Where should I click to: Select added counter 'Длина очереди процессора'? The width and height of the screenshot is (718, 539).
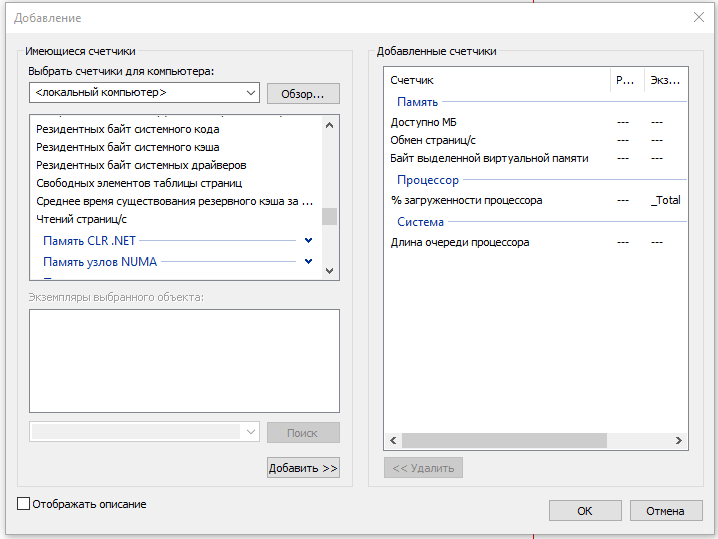(x=460, y=242)
